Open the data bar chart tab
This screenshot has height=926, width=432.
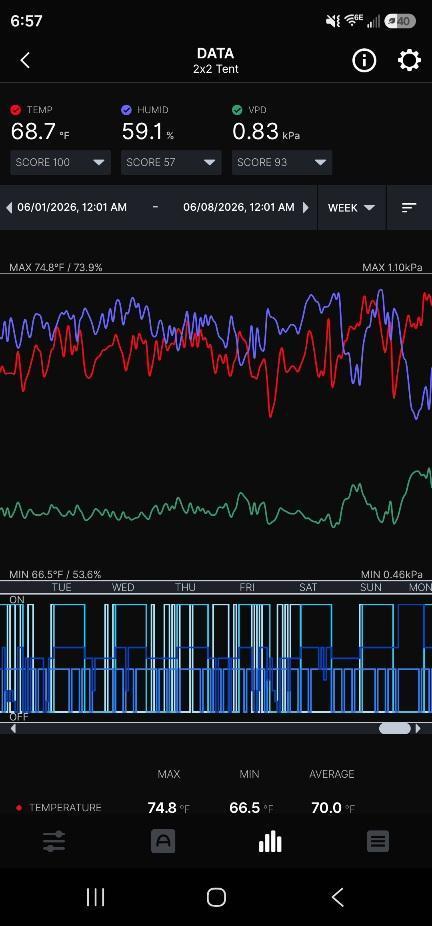270,842
